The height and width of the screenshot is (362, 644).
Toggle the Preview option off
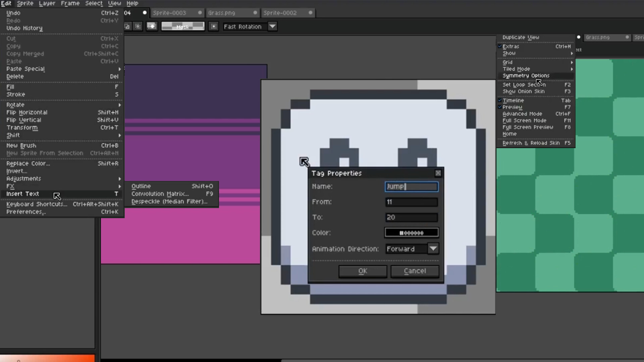click(x=513, y=107)
